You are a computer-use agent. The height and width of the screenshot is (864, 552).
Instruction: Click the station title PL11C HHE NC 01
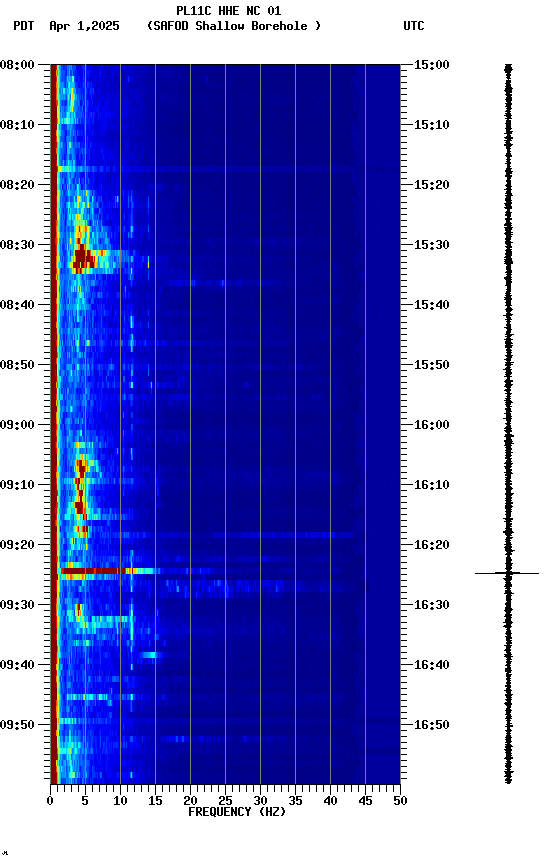point(229,11)
